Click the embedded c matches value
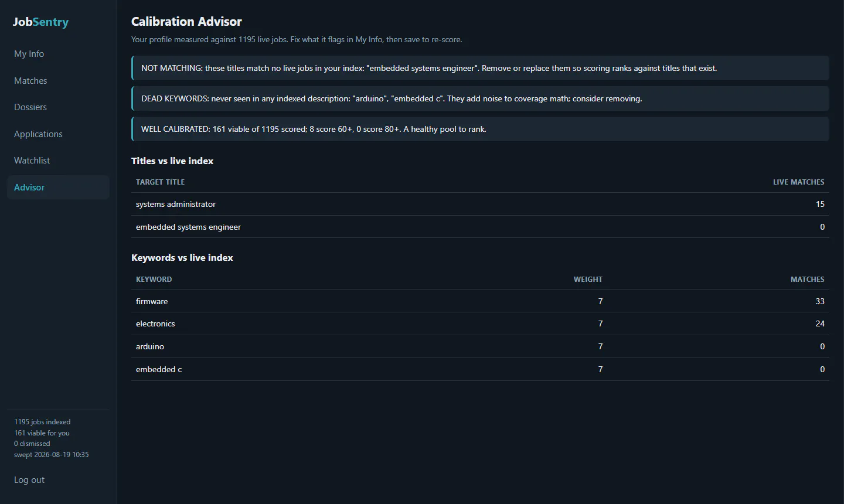 click(822, 369)
